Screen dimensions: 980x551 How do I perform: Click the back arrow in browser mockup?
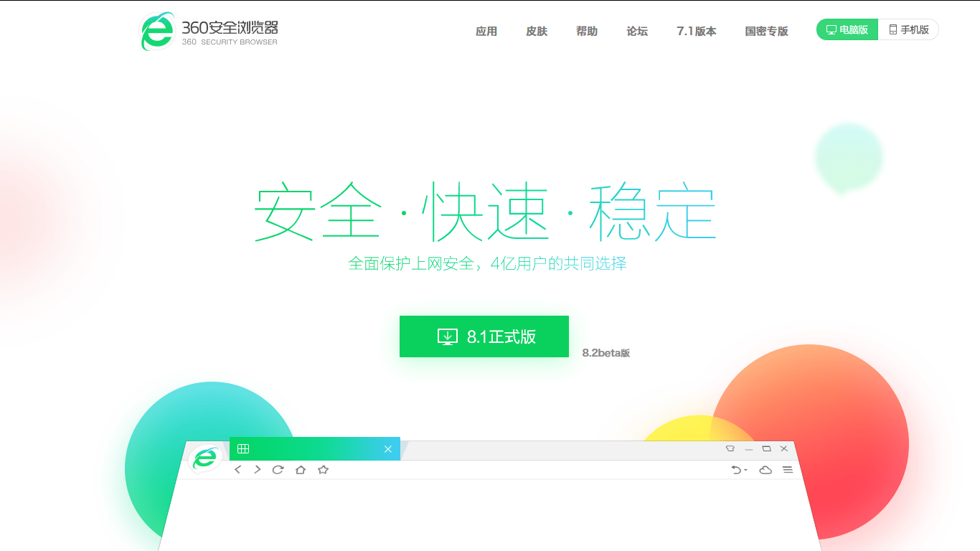pos(238,469)
